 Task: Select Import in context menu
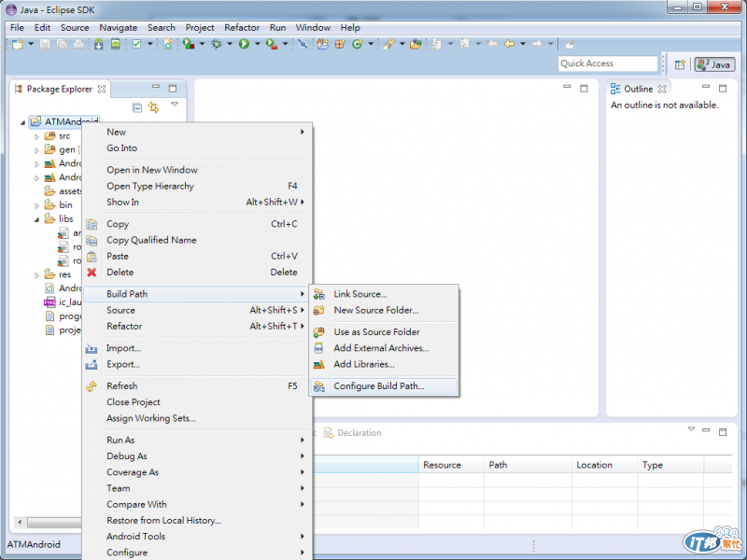[198, 348]
